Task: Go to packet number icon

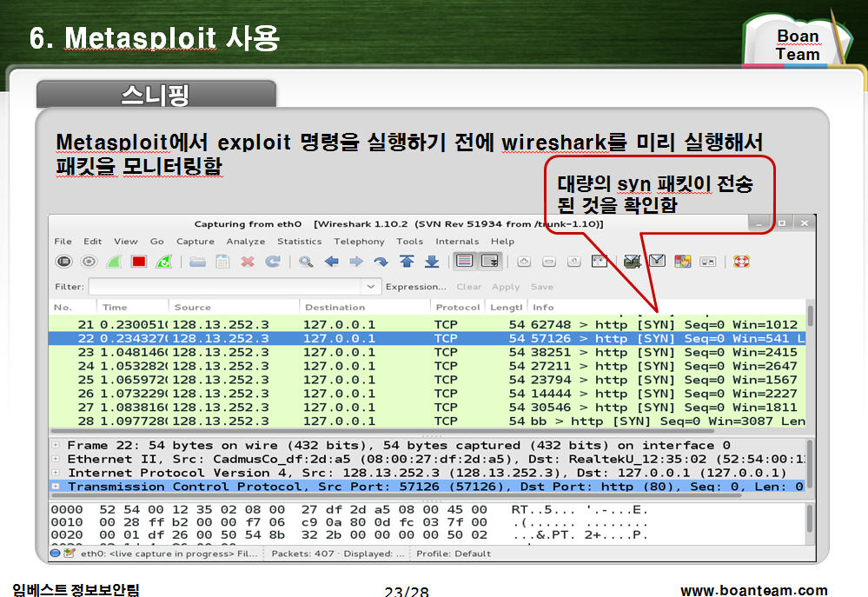Action: click(381, 262)
